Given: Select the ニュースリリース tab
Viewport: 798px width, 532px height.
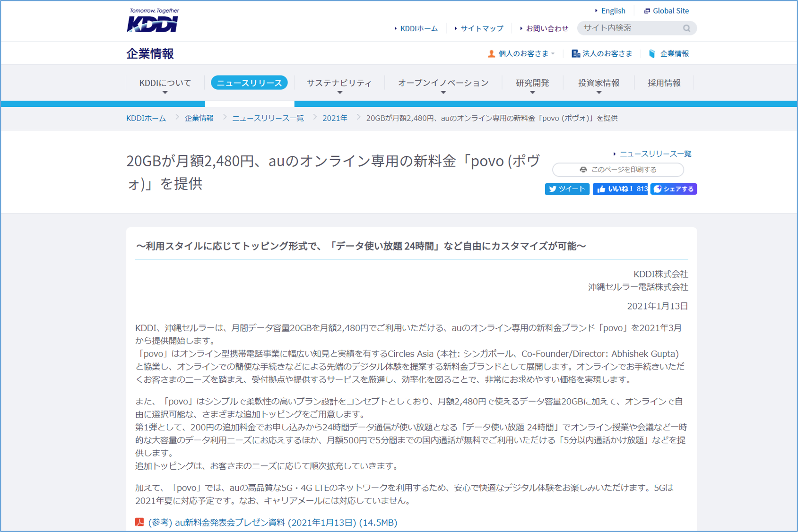Looking at the screenshot, I should point(249,83).
